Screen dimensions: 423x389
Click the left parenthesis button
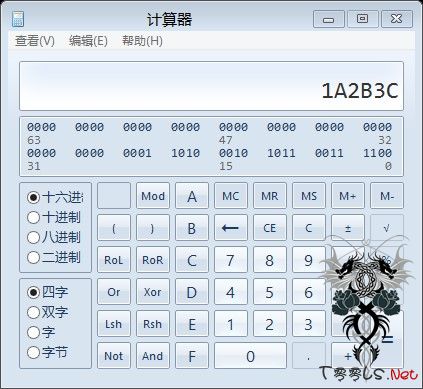114,228
